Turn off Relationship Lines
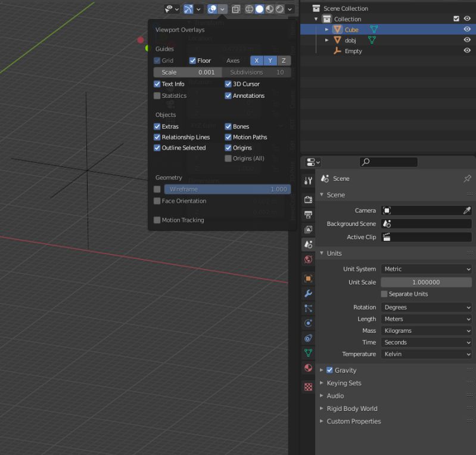Image resolution: width=476 pixels, height=455 pixels. [x=157, y=137]
